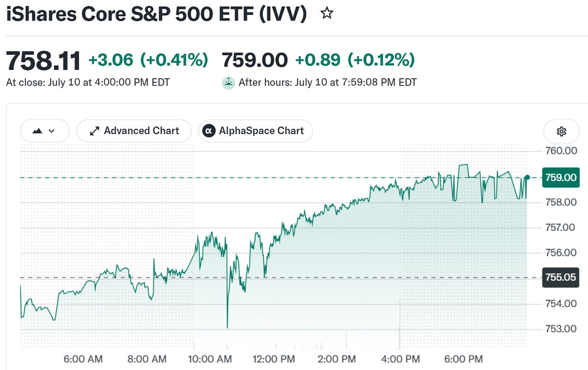Viewport: 588px width, 370px height.
Task: Click the 755.05 previous close label
Action: [561, 277]
